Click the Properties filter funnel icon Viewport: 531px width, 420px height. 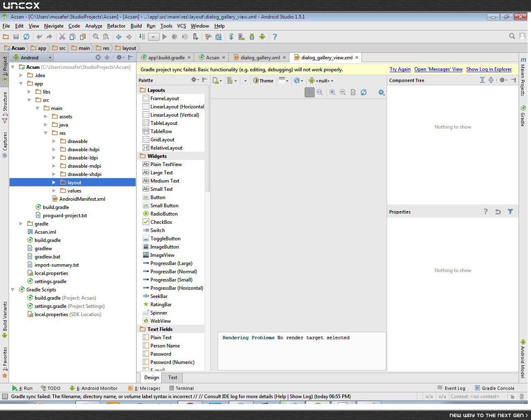click(510, 211)
